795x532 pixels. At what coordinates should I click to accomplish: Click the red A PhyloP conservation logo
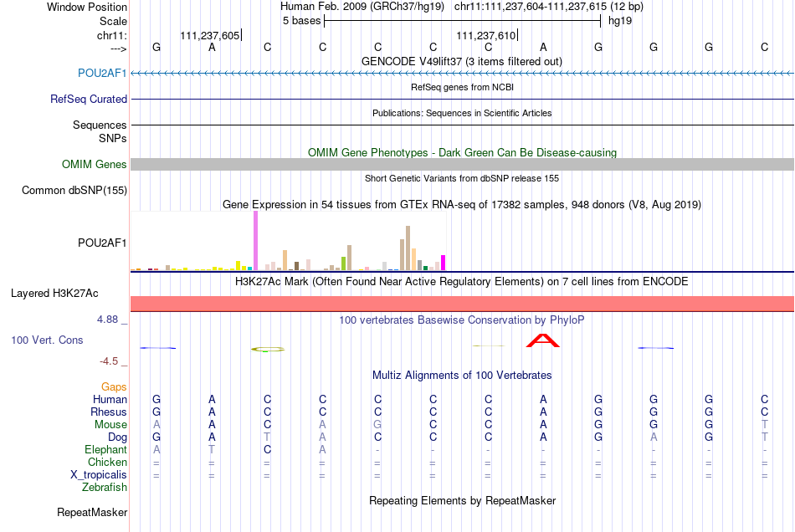click(543, 341)
